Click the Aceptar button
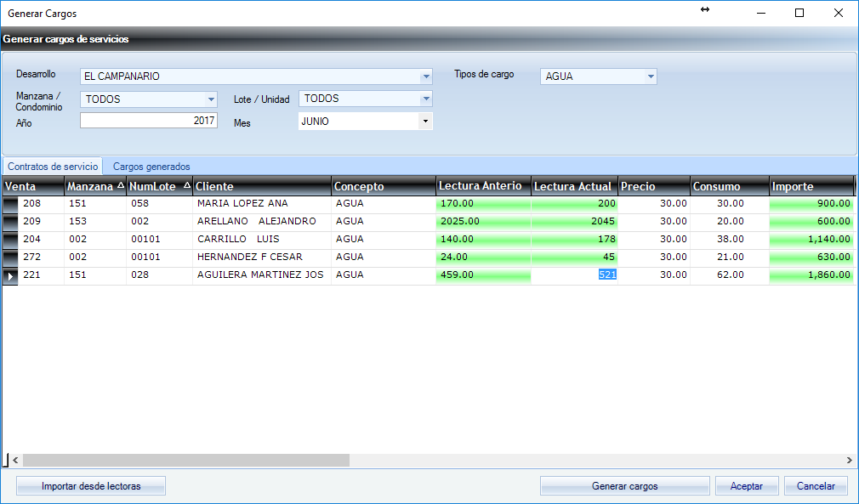This screenshot has width=859, height=504. pos(746,486)
